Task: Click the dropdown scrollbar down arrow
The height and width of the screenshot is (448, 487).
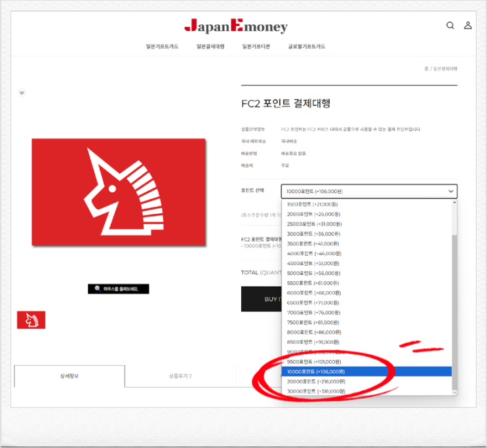Action: point(454,393)
